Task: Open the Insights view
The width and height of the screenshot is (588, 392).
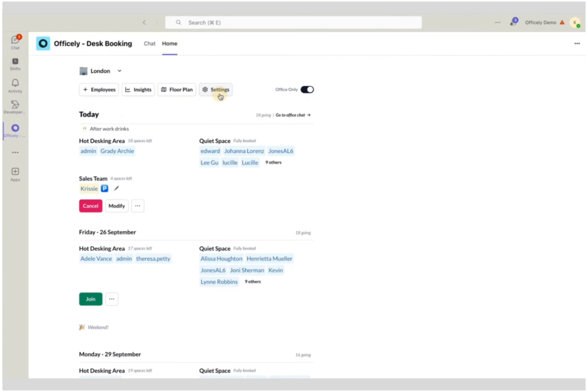Action: click(138, 90)
